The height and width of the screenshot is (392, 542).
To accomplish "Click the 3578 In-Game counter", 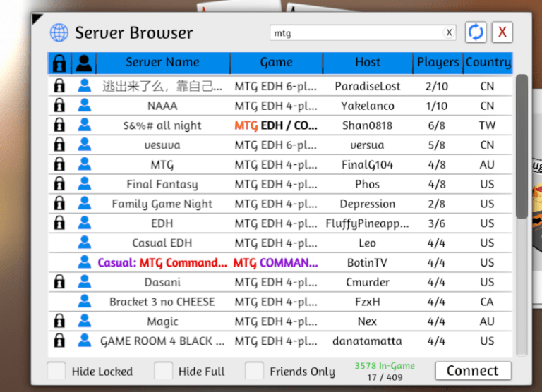I will coord(385,366).
